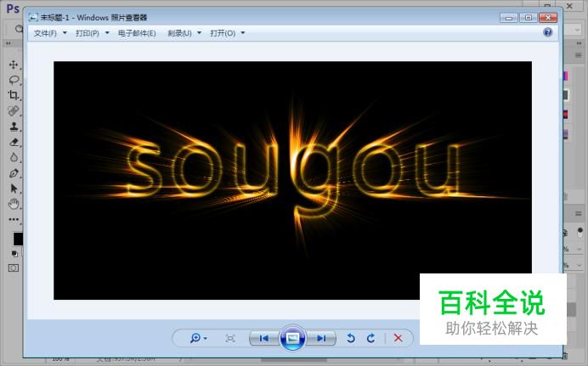
Task: Select the Hand tool in Photoshop
Action: 14,204
